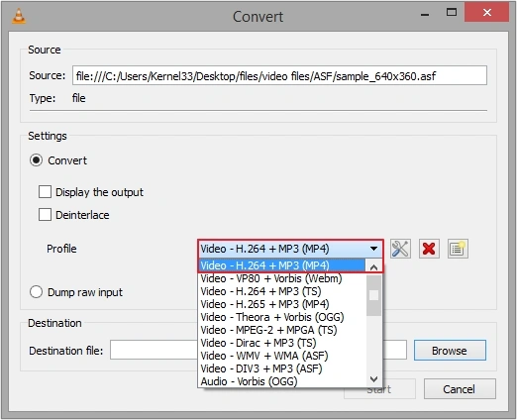
Task: Click the Source file path field
Action: coord(279,75)
